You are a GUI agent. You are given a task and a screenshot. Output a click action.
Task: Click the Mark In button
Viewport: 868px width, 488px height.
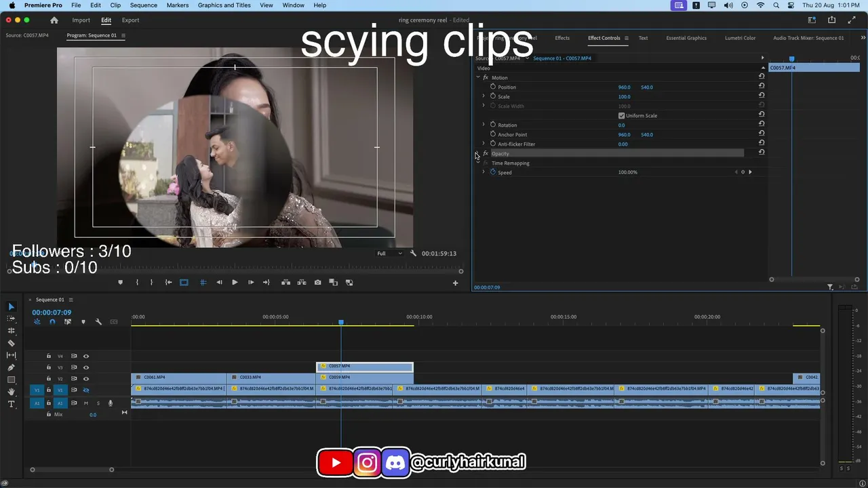(x=137, y=283)
